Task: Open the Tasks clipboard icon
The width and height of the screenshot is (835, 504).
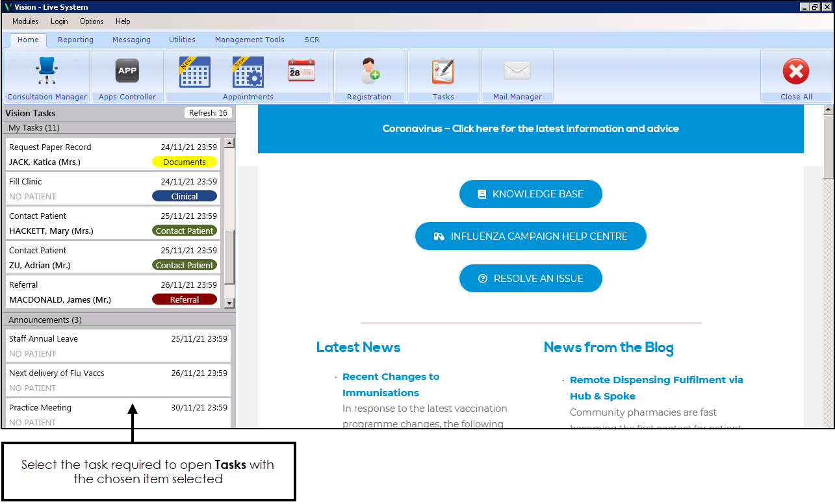Action: point(443,71)
